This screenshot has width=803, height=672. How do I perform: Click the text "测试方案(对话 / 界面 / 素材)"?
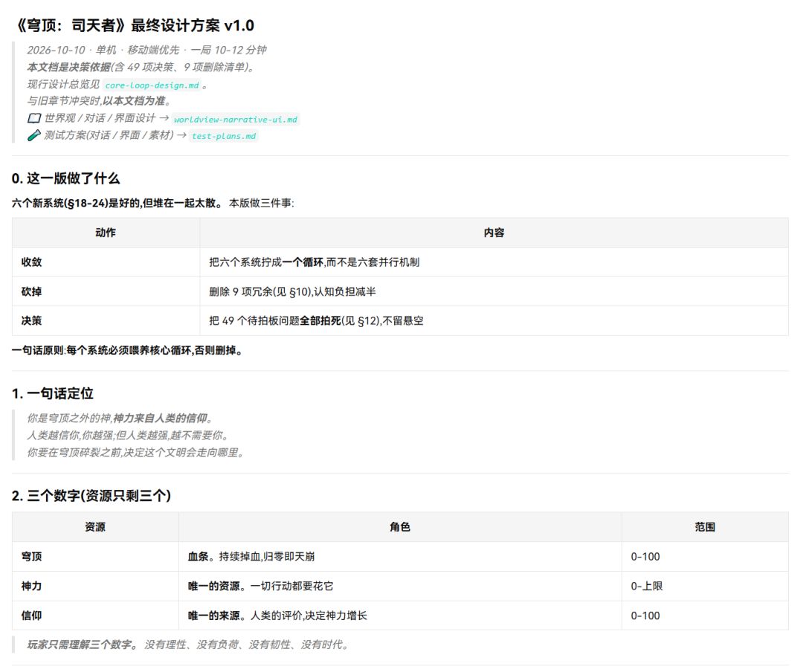(x=109, y=135)
